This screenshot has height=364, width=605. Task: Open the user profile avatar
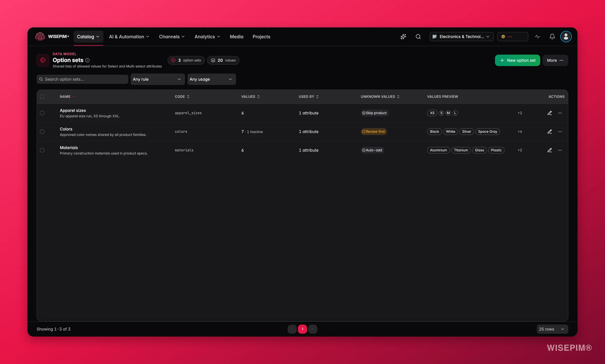[566, 37]
